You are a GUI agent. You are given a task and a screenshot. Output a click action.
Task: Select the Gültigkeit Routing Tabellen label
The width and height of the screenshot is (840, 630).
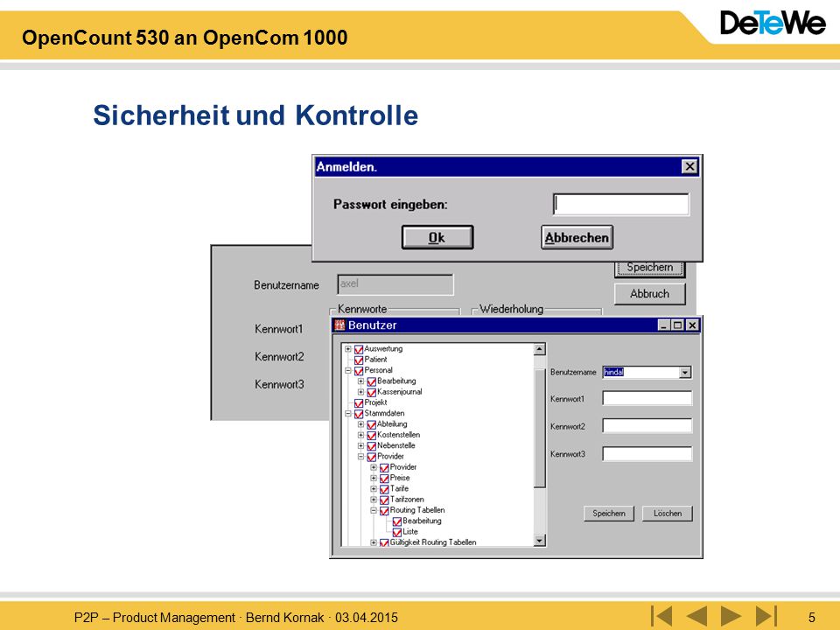[433, 542]
